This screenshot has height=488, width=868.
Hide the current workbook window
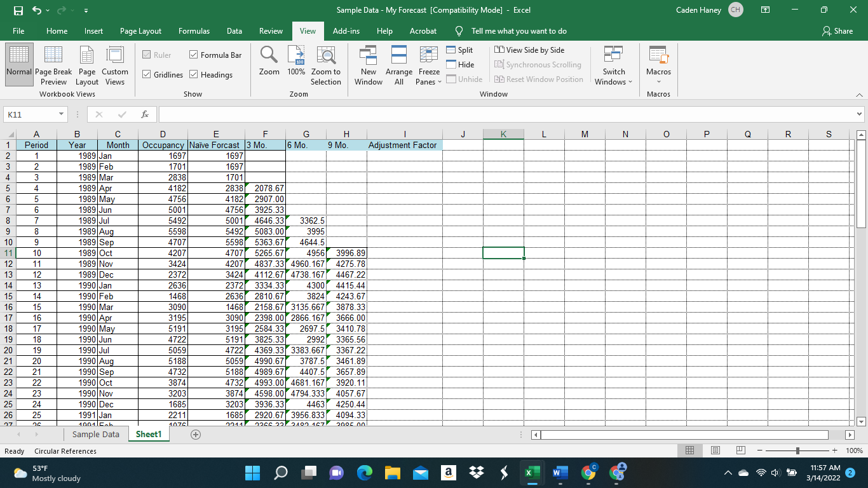[461, 64]
